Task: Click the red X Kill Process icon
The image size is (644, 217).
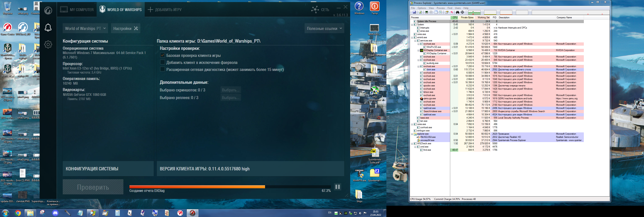Action: point(452,12)
